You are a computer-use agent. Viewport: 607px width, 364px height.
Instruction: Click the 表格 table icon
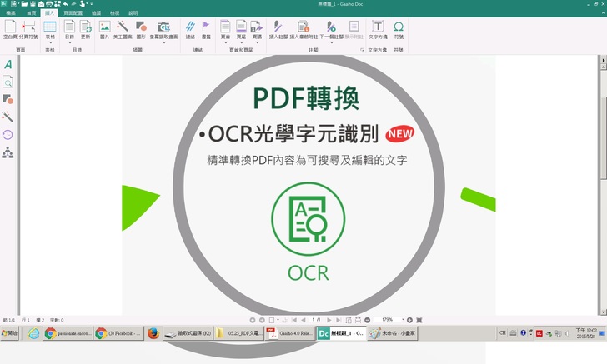(50, 27)
